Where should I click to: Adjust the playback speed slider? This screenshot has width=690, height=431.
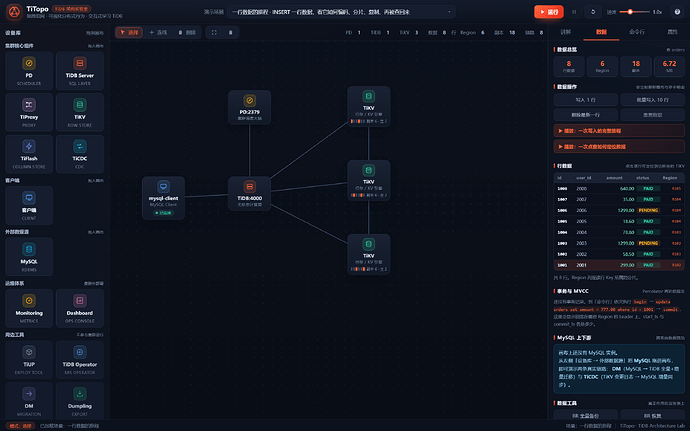[634, 12]
